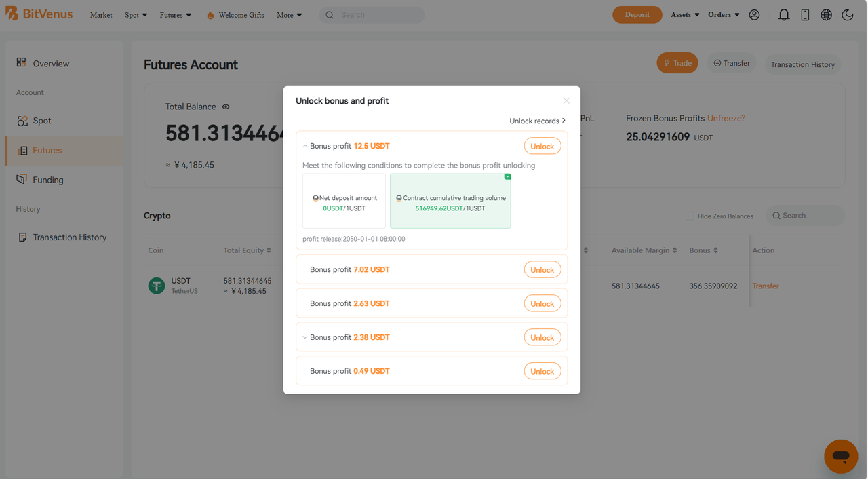Open the language globe icon
868x479 pixels.
point(826,15)
